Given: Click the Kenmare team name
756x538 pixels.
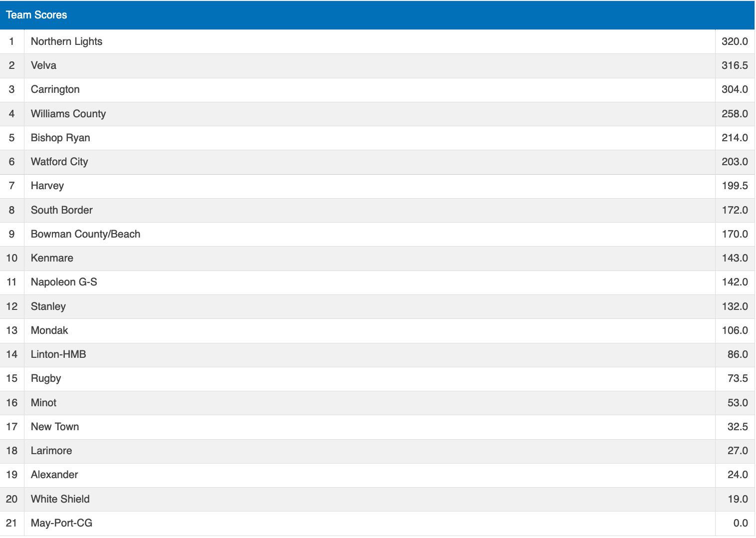Looking at the screenshot, I should (52, 258).
